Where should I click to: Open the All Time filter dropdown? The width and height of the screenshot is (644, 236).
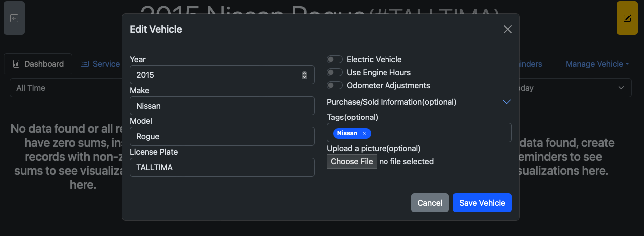(65, 88)
